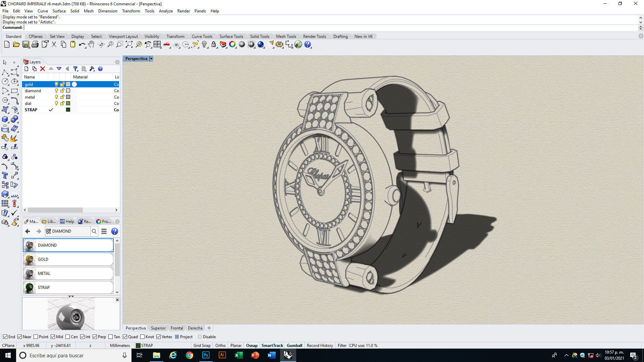Screen dimensions: 644x362
Task: Select the Text tool in left sidebar
Action: pos(5,175)
